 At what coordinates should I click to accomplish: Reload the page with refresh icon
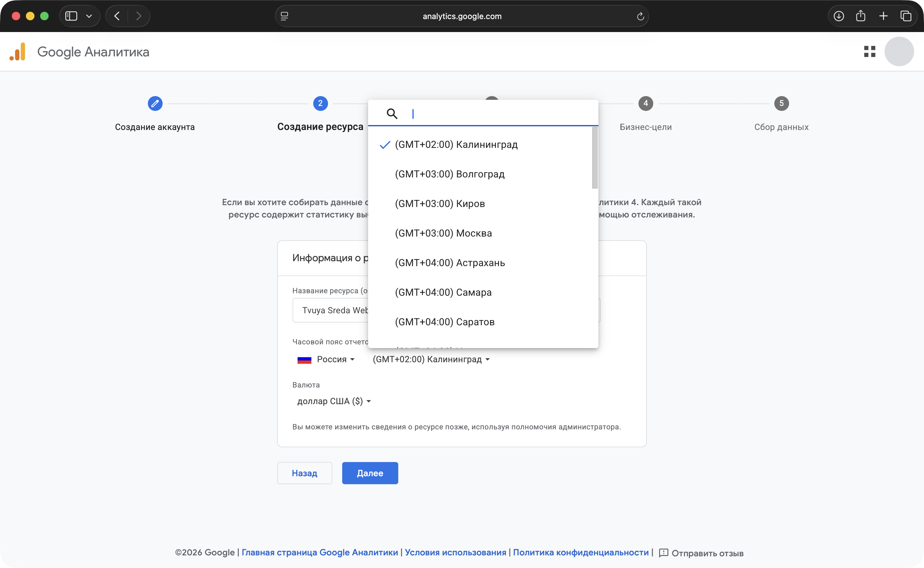pos(640,16)
